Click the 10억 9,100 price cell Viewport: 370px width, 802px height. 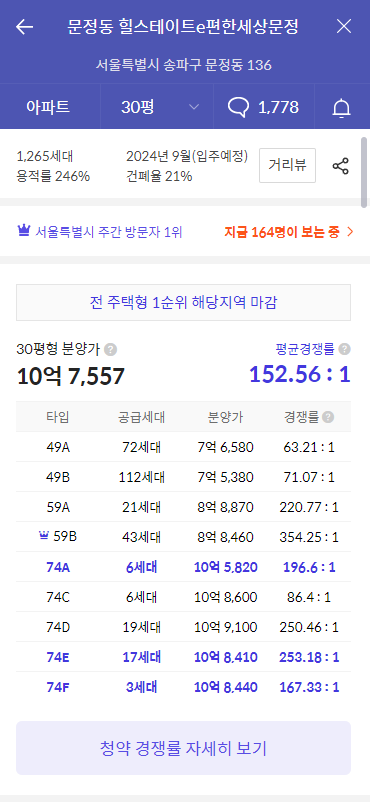pos(226,627)
